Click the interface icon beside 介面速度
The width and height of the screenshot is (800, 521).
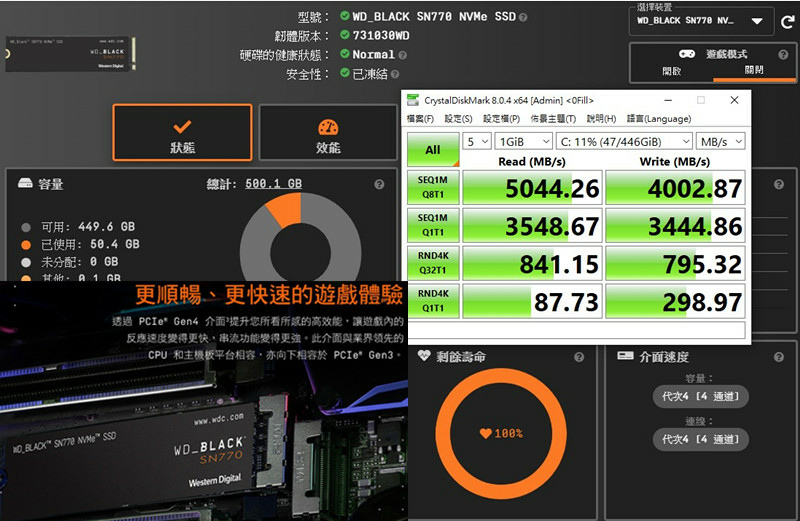click(625, 356)
